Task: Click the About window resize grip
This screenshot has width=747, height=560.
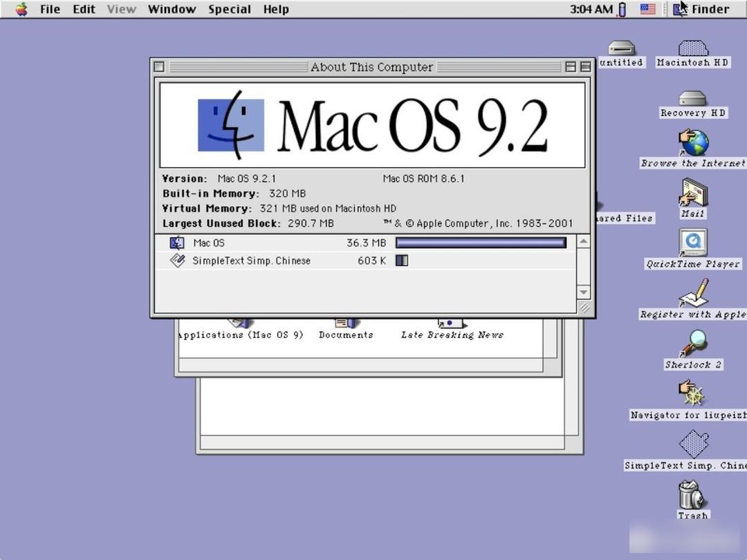Action: point(584,307)
